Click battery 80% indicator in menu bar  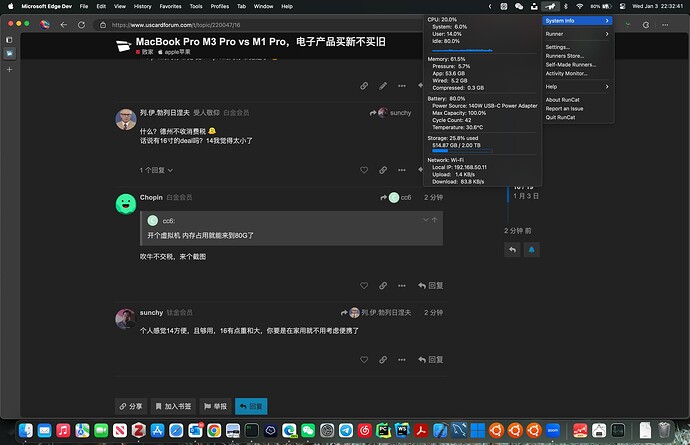[x=601, y=6]
